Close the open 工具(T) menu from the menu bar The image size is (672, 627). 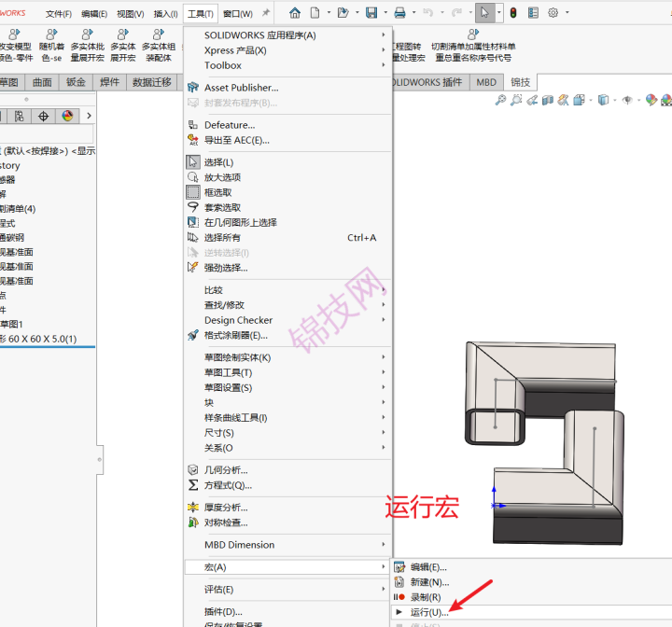click(x=200, y=14)
